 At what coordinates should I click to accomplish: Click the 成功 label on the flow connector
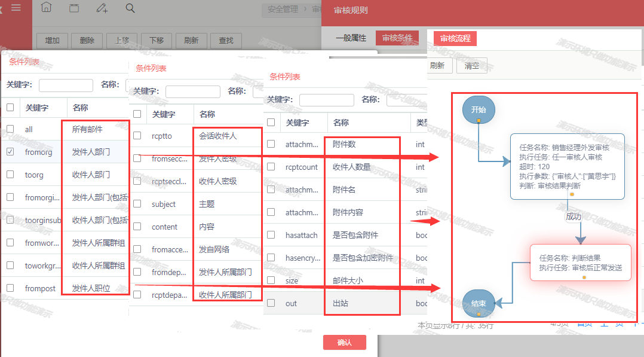573,216
